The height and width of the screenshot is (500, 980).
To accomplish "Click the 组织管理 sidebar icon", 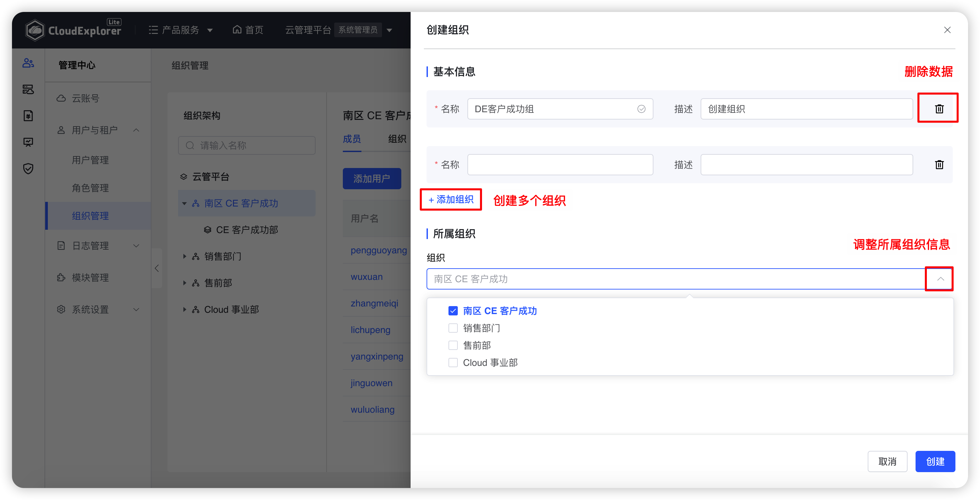I will tap(90, 215).
